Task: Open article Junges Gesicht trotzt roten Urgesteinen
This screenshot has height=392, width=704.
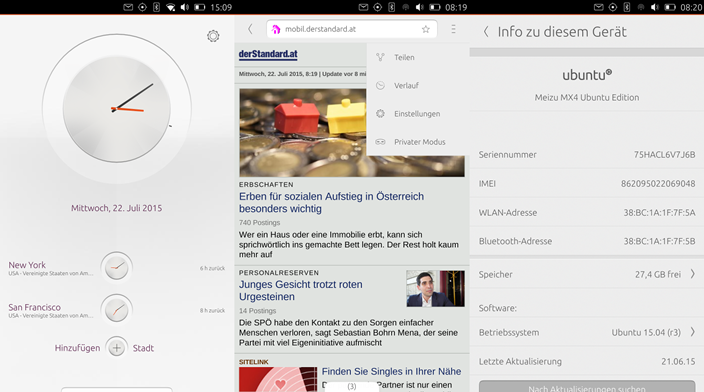Action: 300,291
